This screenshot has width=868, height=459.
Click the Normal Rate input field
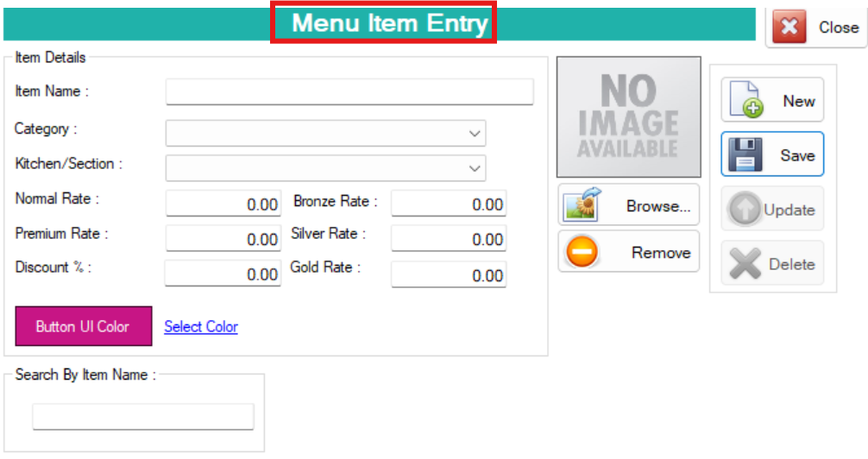coord(223,204)
